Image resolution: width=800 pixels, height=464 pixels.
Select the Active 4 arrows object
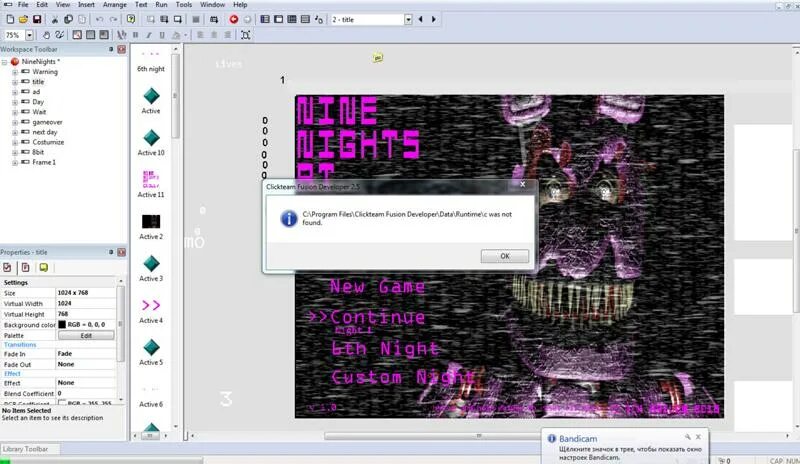pos(151,310)
